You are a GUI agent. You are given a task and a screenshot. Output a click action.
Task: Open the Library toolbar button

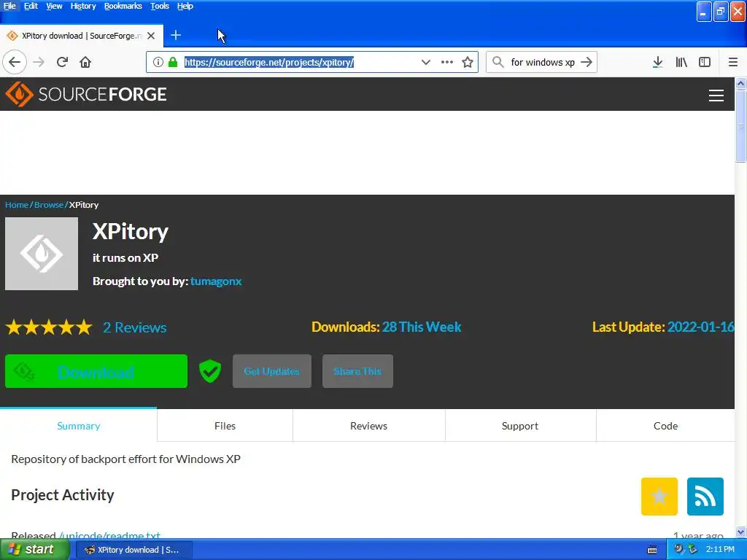coord(681,62)
